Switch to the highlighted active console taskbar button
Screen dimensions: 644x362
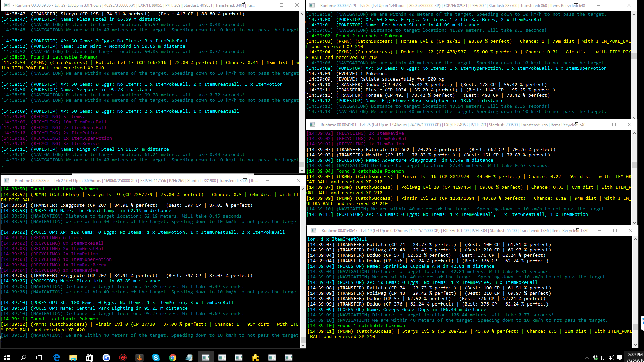tap(206, 357)
